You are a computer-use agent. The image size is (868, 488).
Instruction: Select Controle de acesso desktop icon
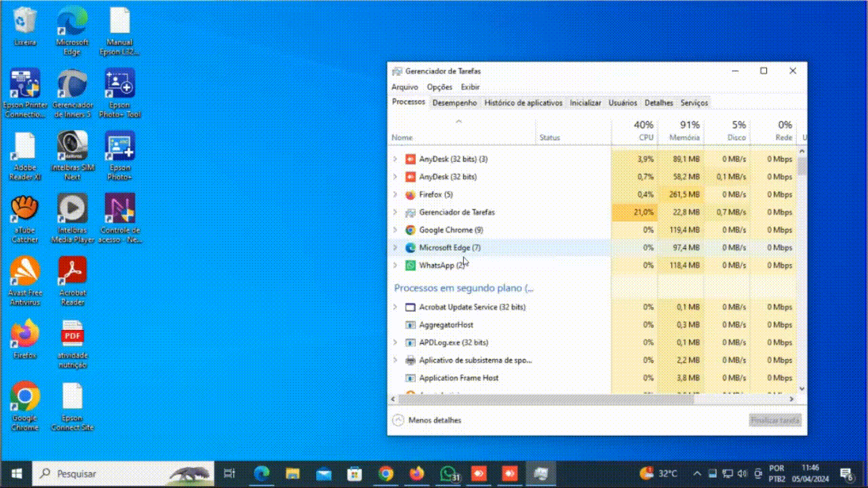[x=120, y=218]
